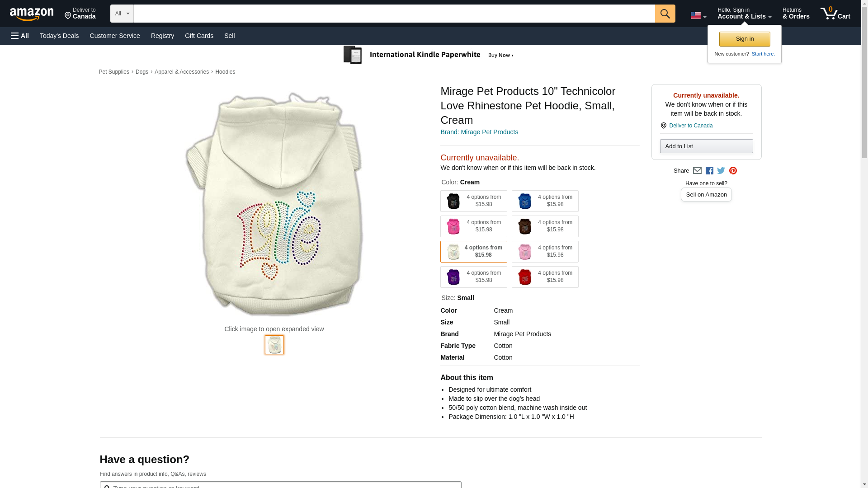Go to Amazon home logo
The height and width of the screenshot is (488, 868).
32,14
